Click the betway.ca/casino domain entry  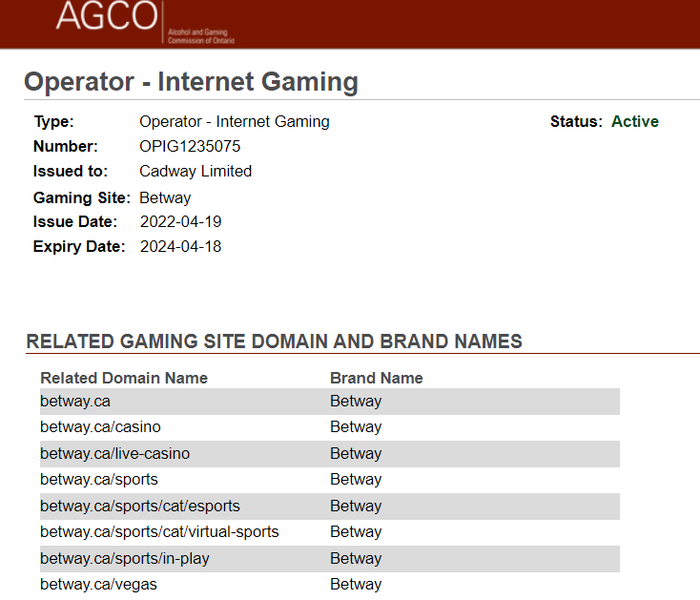tap(100, 427)
